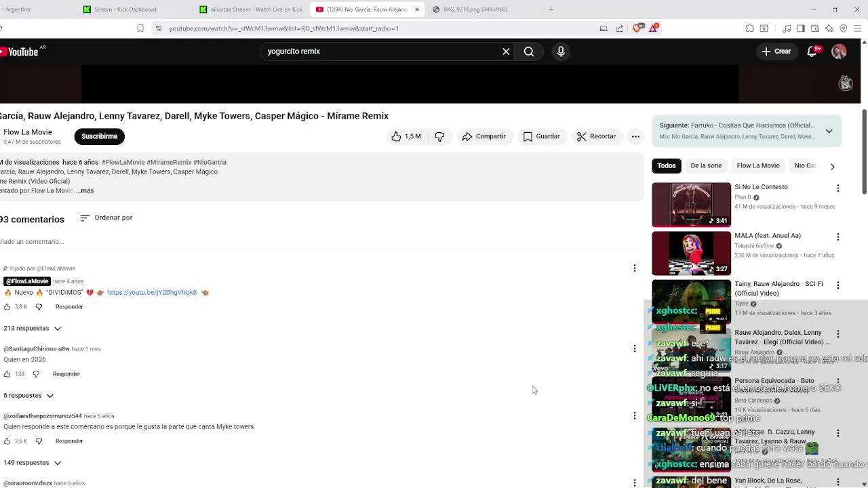Select the Todos filter chip
This screenshot has height=488, width=868.
point(667,166)
